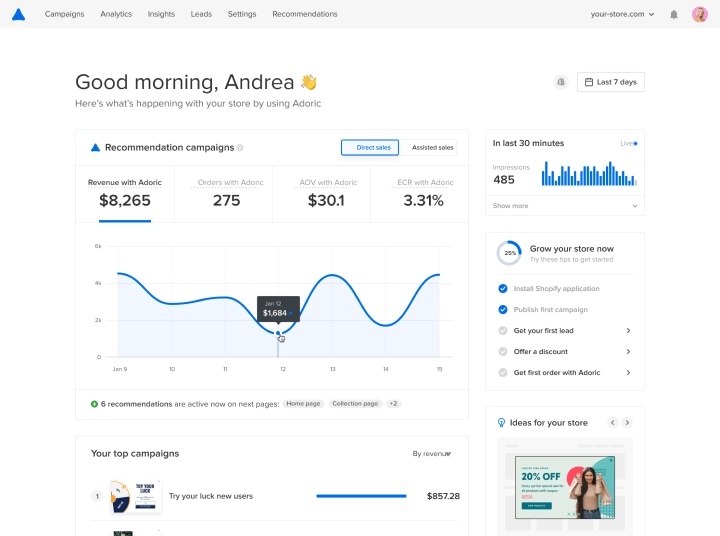This screenshot has height=536, width=720.
Task: Click the Jan 12 data point on chart
Action: (x=278, y=333)
